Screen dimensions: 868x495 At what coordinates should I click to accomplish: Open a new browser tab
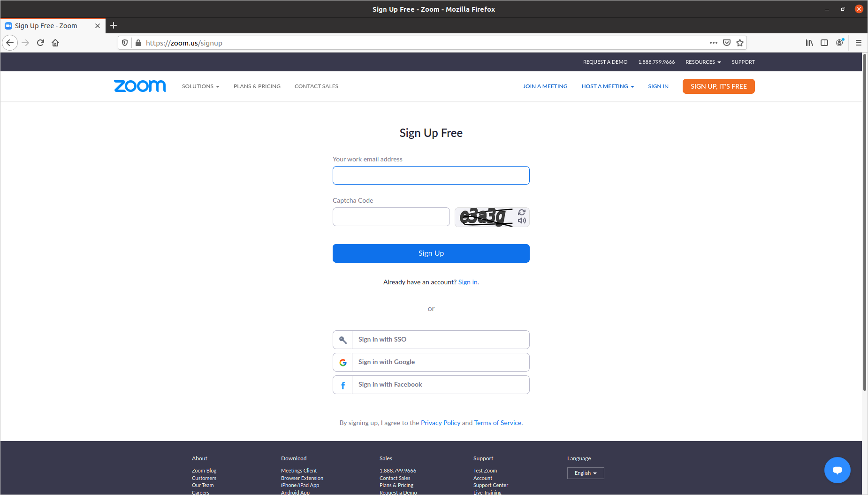coord(114,25)
